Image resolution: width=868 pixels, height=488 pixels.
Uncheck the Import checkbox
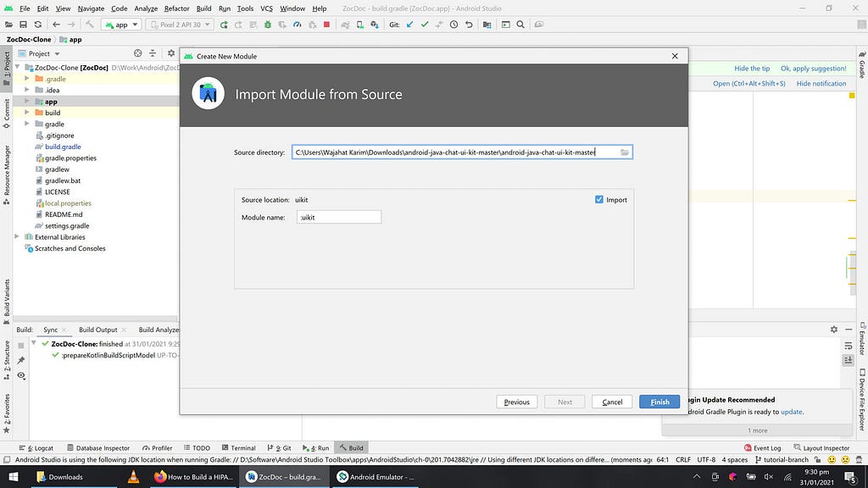click(x=599, y=200)
